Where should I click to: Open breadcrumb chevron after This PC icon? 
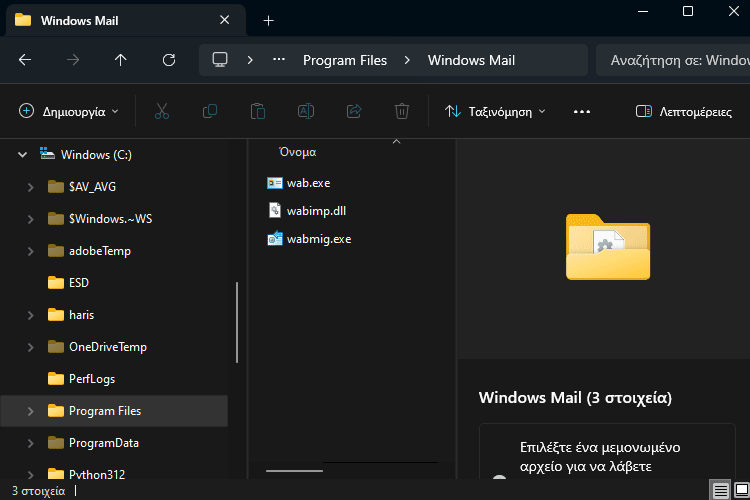coord(250,60)
